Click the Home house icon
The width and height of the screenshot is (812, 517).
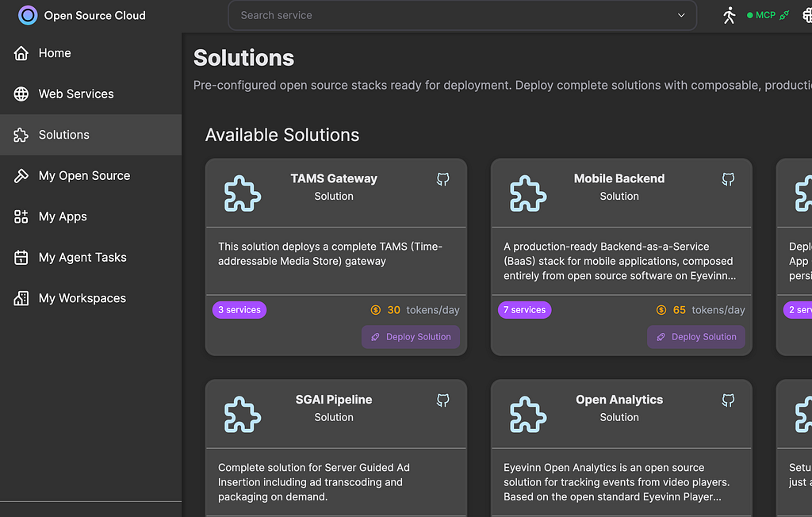[21, 53]
